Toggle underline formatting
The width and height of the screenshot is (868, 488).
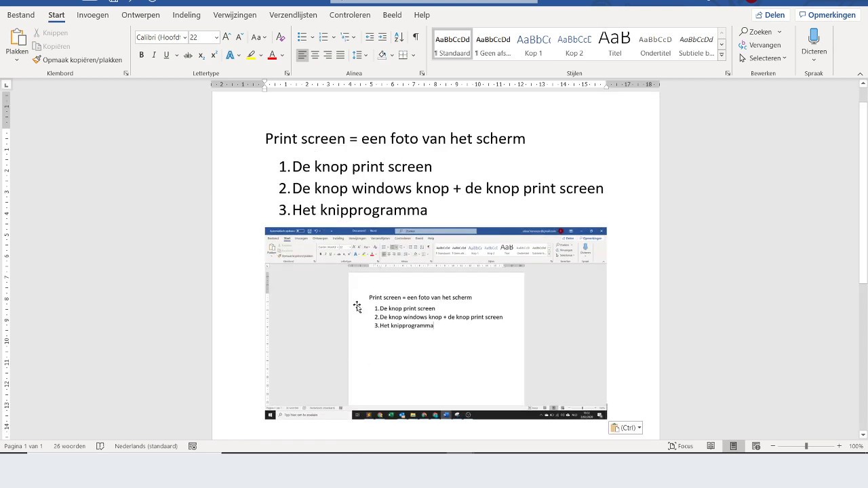click(166, 55)
